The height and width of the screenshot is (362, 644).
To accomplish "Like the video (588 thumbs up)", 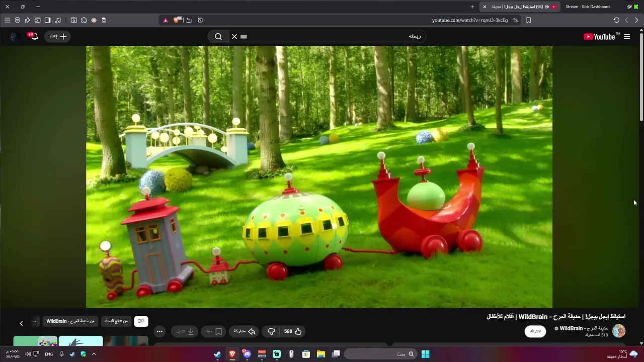I will (x=292, y=331).
